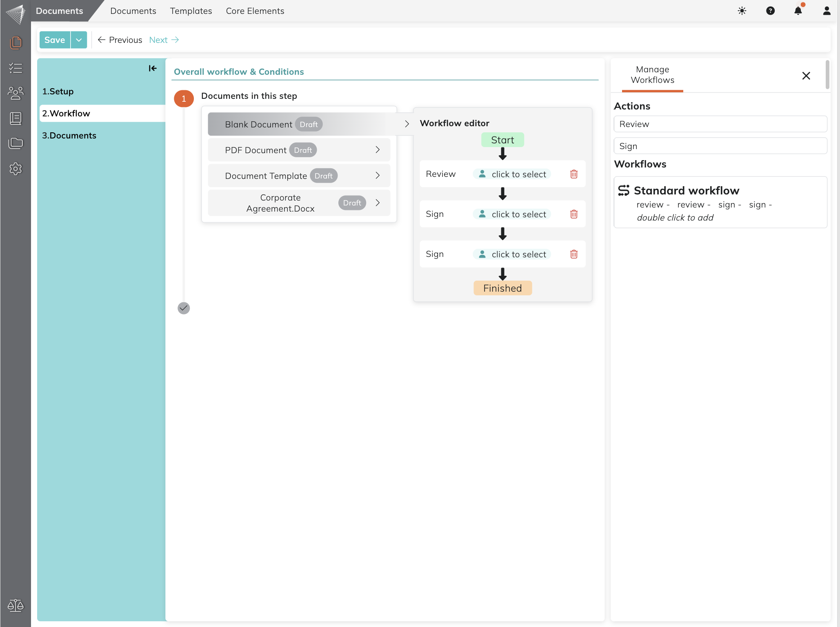The height and width of the screenshot is (627, 840).
Task: Collapse the steps sidebar panel arrow
Action: tap(153, 68)
